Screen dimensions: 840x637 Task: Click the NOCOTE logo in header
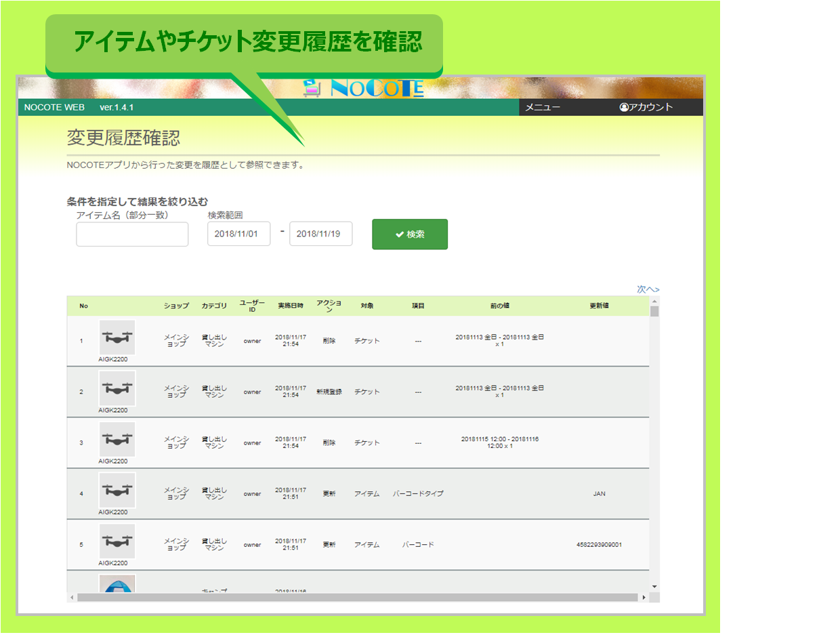tap(364, 87)
